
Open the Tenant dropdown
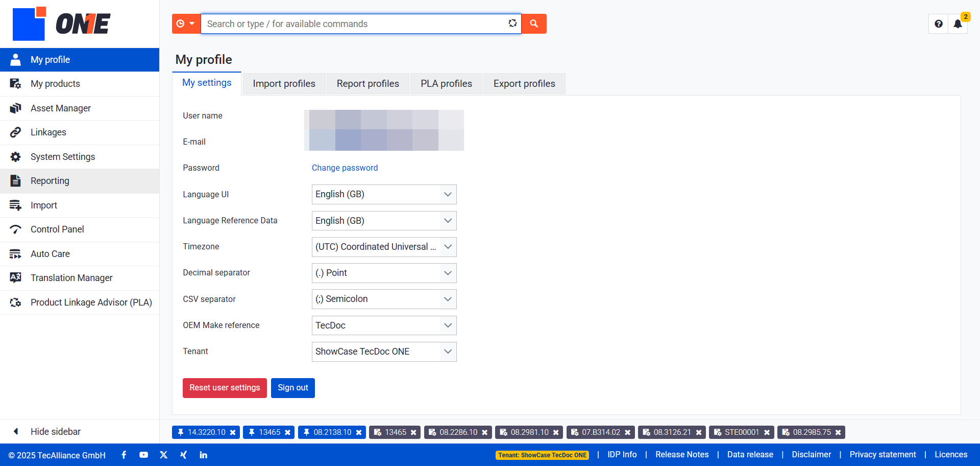[384, 352]
